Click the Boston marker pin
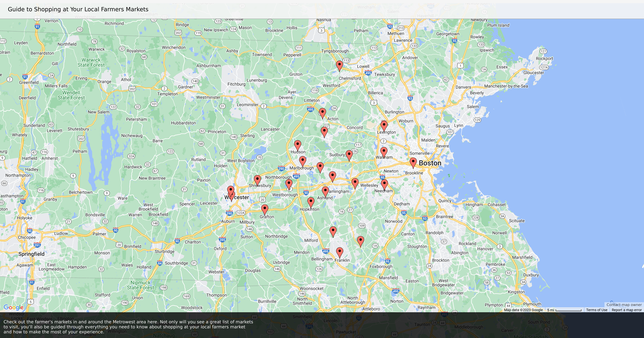This screenshot has height=338, width=644. click(413, 163)
